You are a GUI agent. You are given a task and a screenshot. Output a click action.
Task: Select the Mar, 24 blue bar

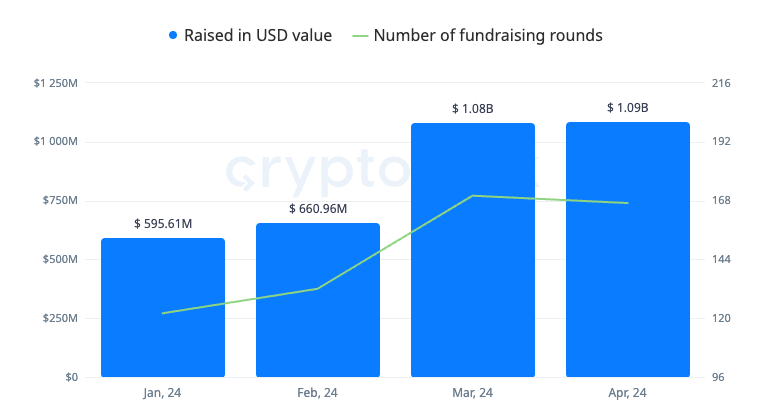[473, 250]
